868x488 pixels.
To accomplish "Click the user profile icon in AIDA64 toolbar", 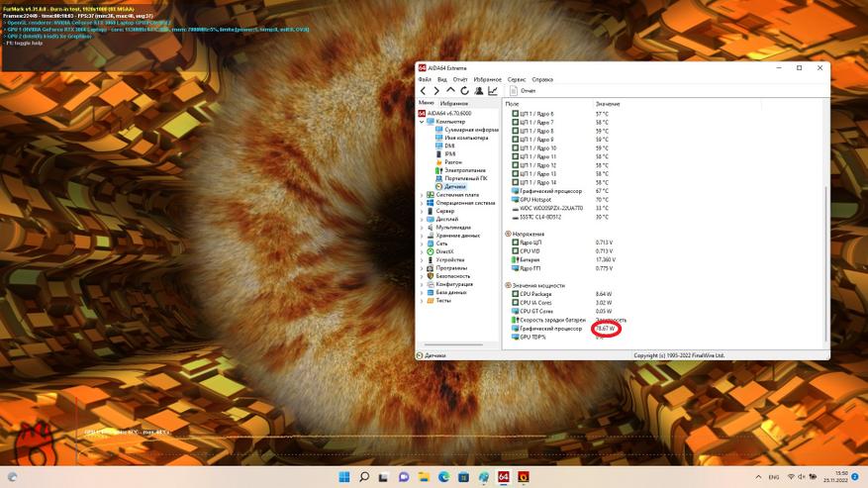I will 479,91.
